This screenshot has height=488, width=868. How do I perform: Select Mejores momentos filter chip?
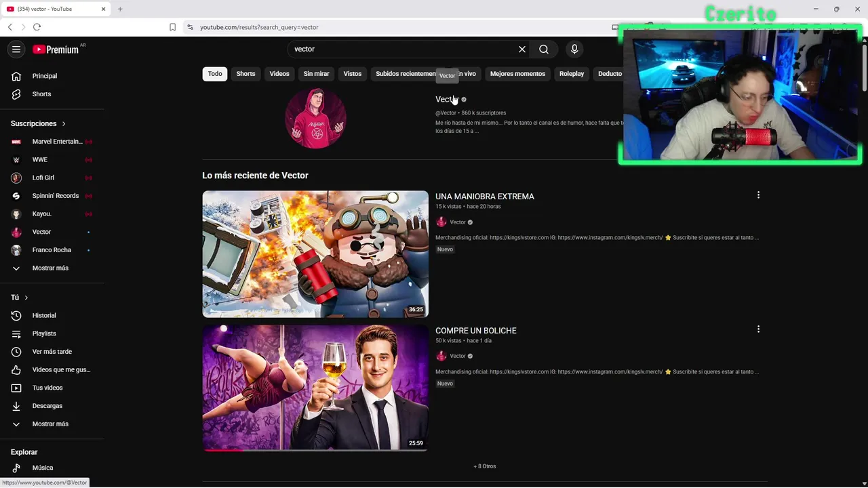tap(517, 74)
